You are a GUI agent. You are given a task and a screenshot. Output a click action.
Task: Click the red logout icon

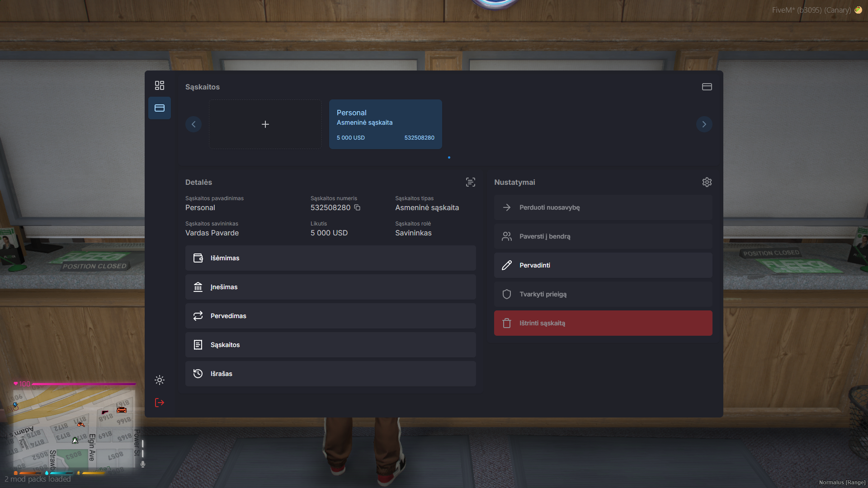(x=159, y=403)
